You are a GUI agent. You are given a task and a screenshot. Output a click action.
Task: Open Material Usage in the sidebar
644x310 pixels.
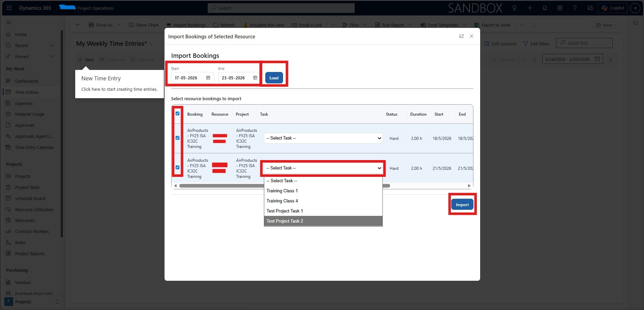30,114
